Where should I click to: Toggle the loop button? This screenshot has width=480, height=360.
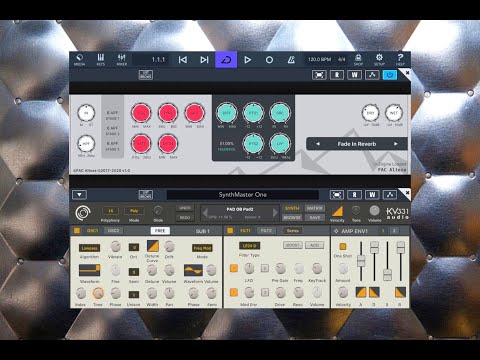(x=226, y=60)
